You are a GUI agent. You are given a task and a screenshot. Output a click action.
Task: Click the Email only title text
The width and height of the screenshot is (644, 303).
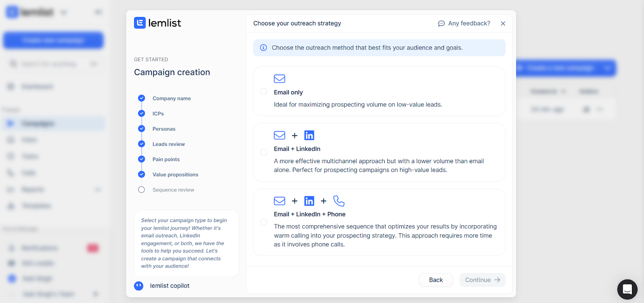coord(288,92)
